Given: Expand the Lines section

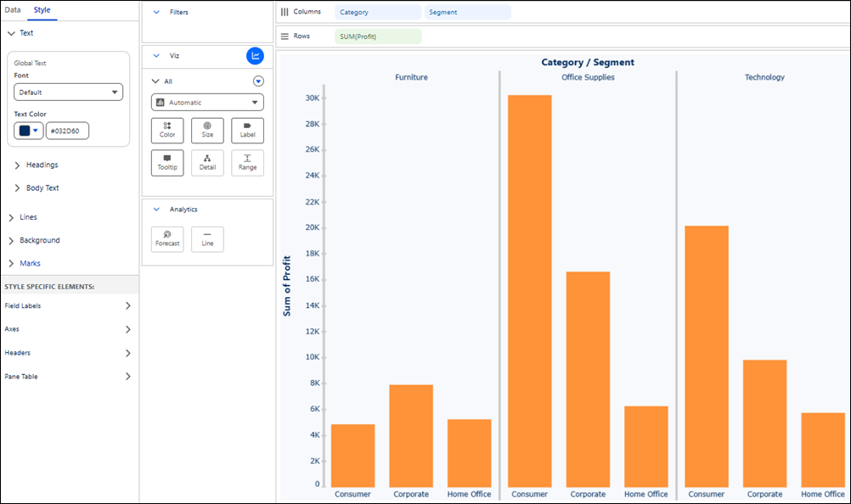Looking at the screenshot, I should (x=11, y=217).
